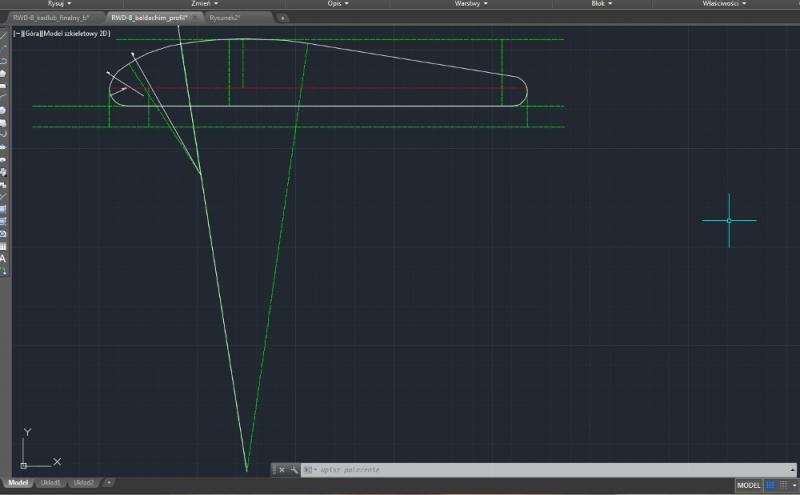This screenshot has height=495, width=800.
Task: Click the command line customize wrench icon
Action: (294, 469)
